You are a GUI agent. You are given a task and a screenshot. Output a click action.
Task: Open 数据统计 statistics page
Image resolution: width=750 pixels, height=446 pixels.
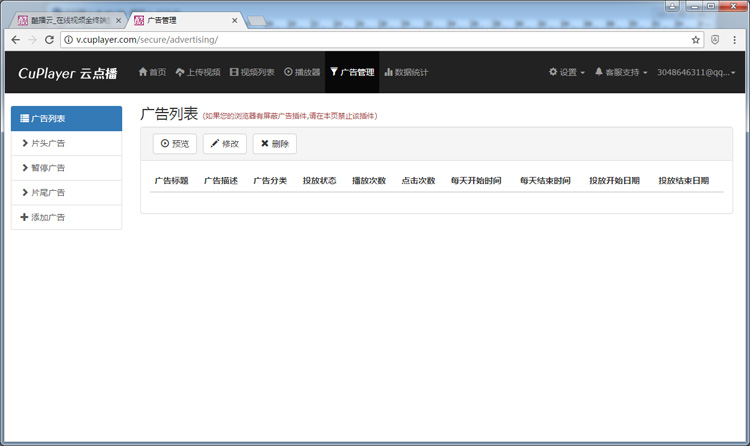[x=406, y=72]
